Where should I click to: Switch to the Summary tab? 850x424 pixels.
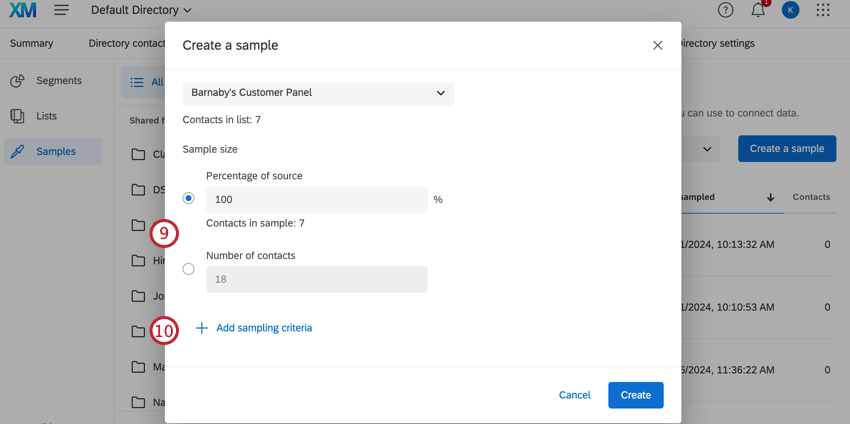[x=32, y=43]
